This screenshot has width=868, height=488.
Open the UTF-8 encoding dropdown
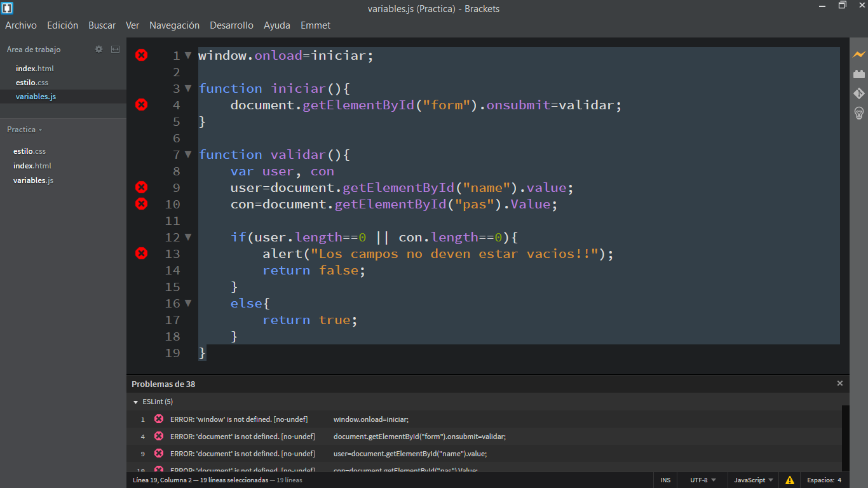(703, 480)
